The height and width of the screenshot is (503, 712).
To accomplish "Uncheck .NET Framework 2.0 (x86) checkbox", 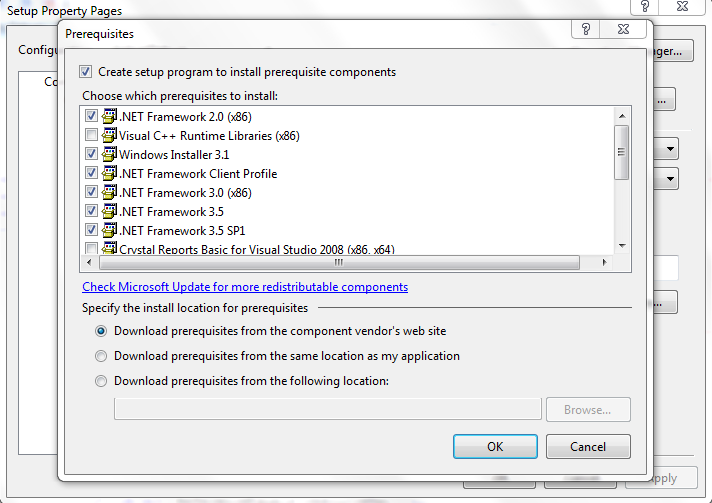I will tap(91, 116).
